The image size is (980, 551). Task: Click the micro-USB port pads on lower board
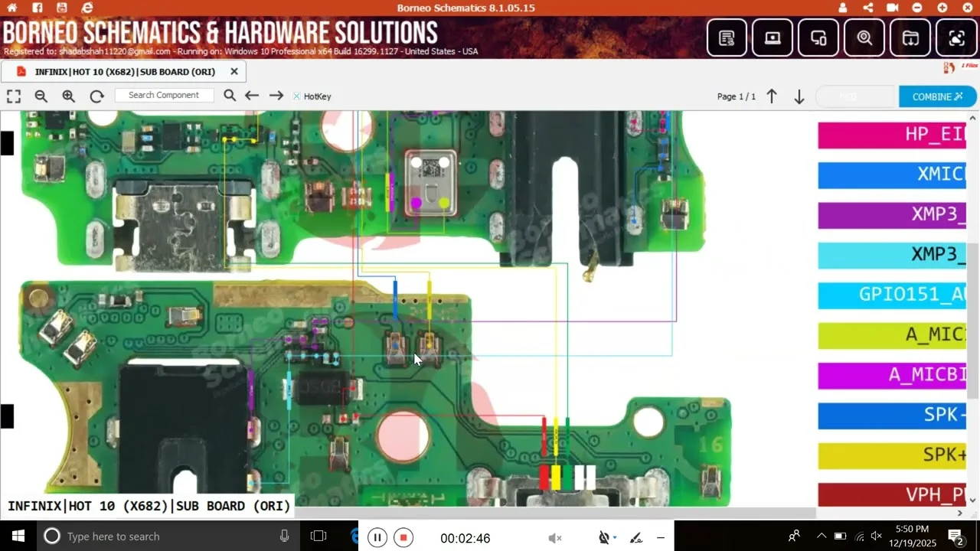coord(567,478)
